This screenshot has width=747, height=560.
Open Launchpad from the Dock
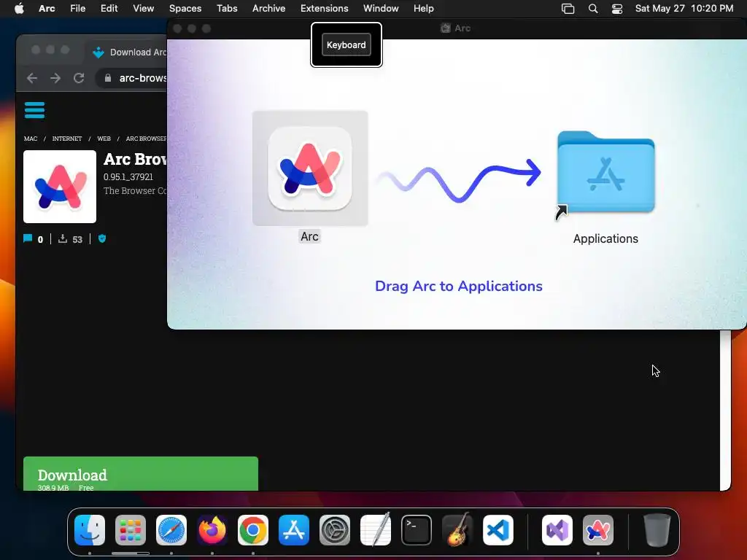click(131, 530)
